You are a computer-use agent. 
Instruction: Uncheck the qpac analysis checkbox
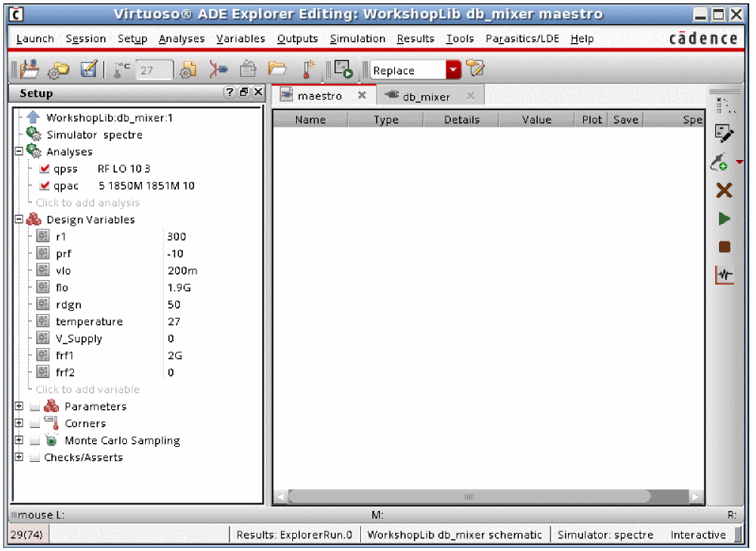tap(45, 186)
